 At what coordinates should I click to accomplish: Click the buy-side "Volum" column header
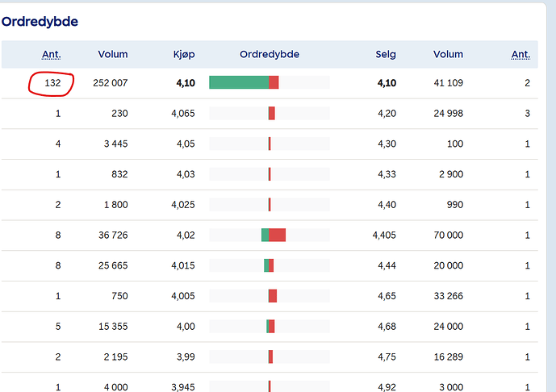pyautogui.click(x=113, y=55)
